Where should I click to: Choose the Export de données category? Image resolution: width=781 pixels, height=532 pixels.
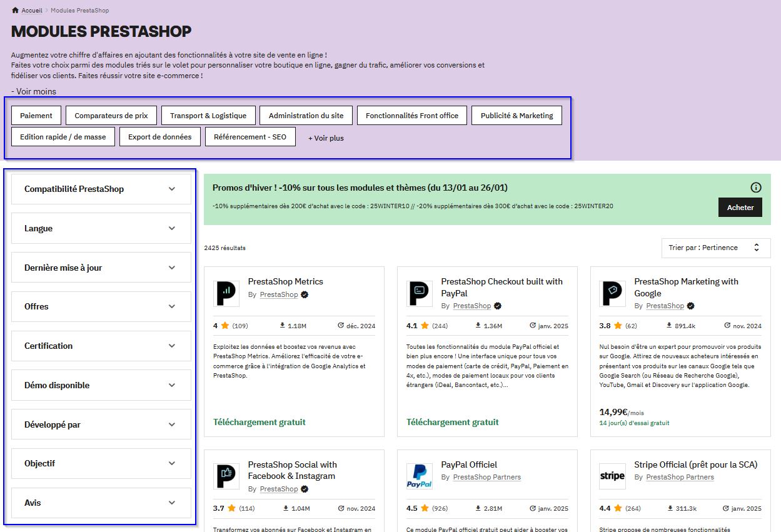[160, 137]
